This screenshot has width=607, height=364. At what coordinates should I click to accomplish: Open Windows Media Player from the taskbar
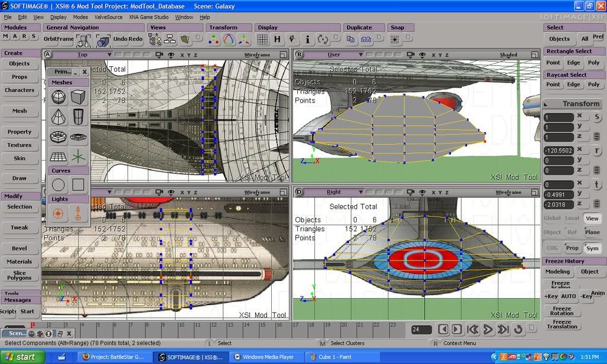tap(267, 357)
